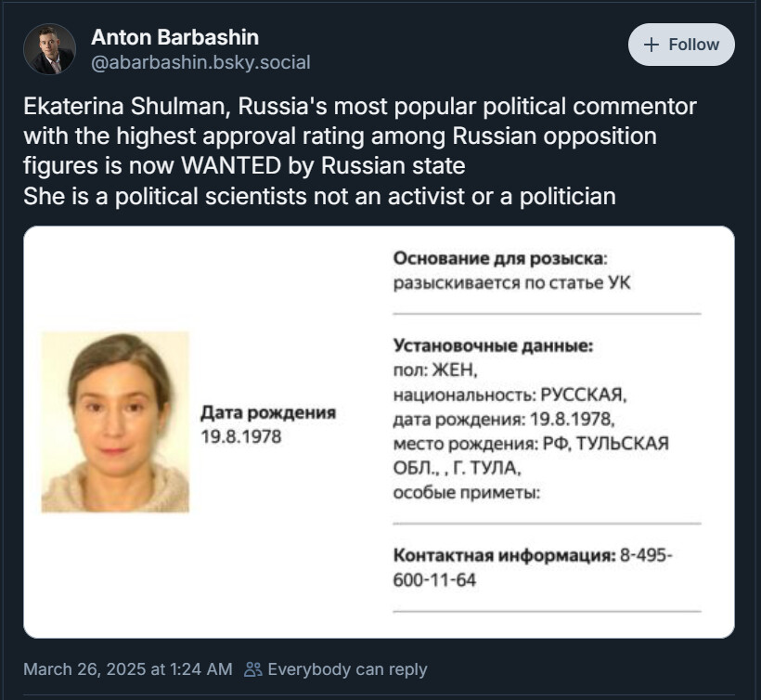761x700 pixels.
Task: Open the March 26, 2025 timestamp
Action: pos(128,669)
